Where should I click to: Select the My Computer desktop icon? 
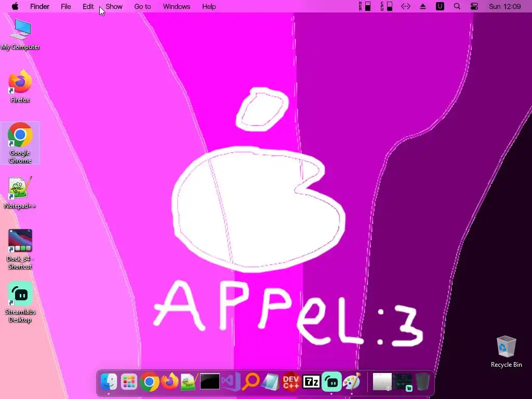pos(20,34)
